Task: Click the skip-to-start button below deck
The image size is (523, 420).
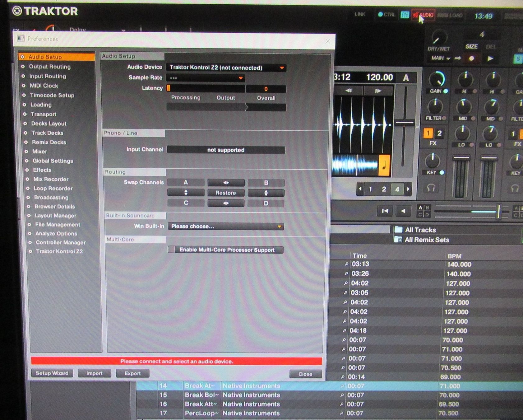Action: [x=385, y=211]
